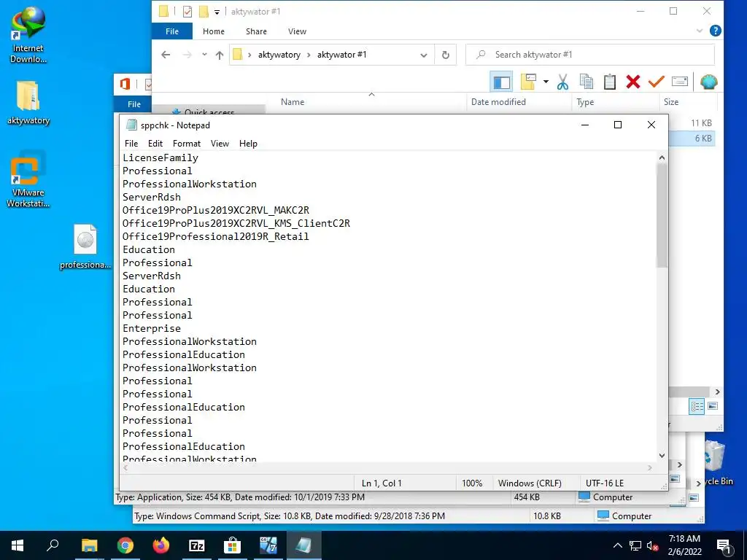This screenshot has height=560, width=747.
Task: Click aktywatory breadcrumb in address bar
Action: 279,55
